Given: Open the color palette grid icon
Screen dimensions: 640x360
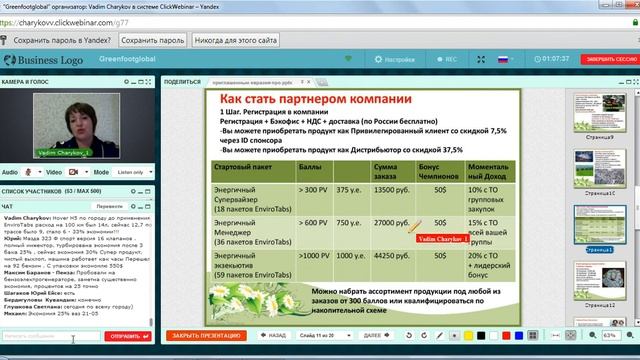Looking at the screenshot, I should coord(533,336).
